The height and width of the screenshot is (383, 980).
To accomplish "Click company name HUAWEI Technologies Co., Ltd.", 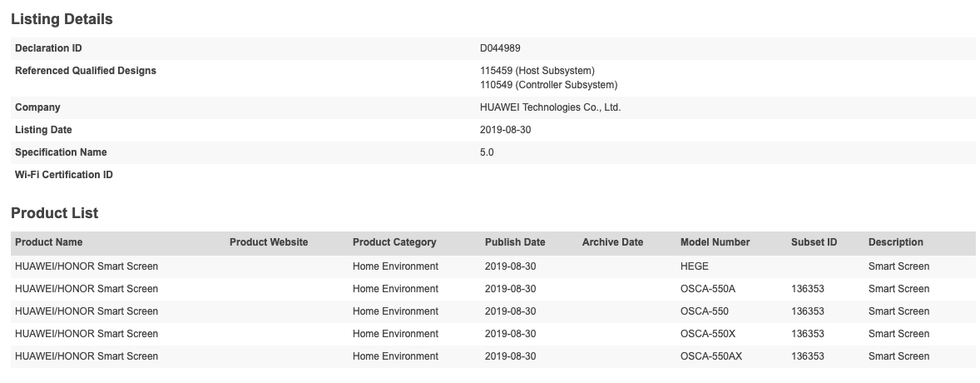I will (550, 107).
